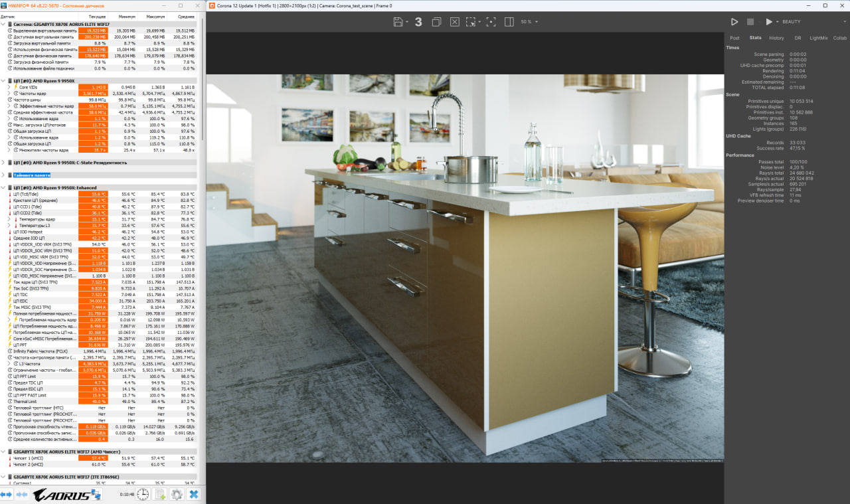Toggle the A/B comparison split icon
This screenshot has height=504, width=850.
tap(509, 22)
